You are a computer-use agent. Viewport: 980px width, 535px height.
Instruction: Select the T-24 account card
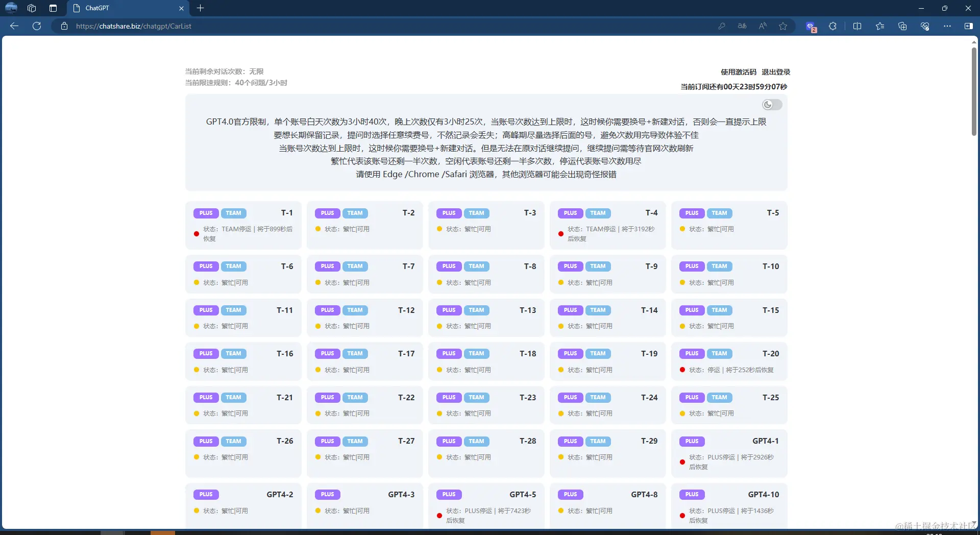pyautogui.click(x=608, y=405)
